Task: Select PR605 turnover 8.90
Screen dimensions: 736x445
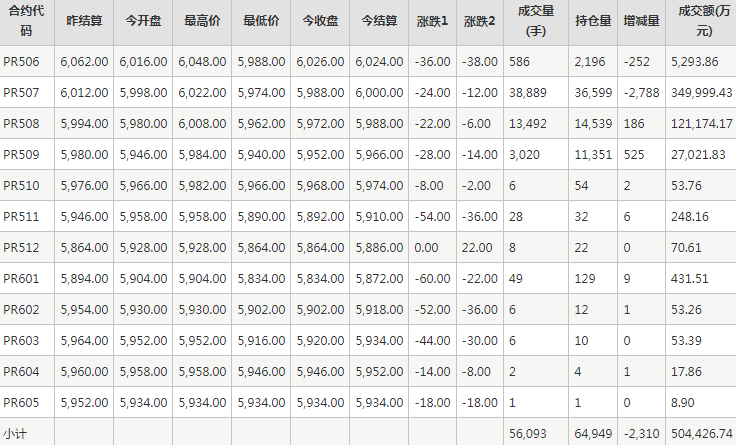Action: click(682, 402)
